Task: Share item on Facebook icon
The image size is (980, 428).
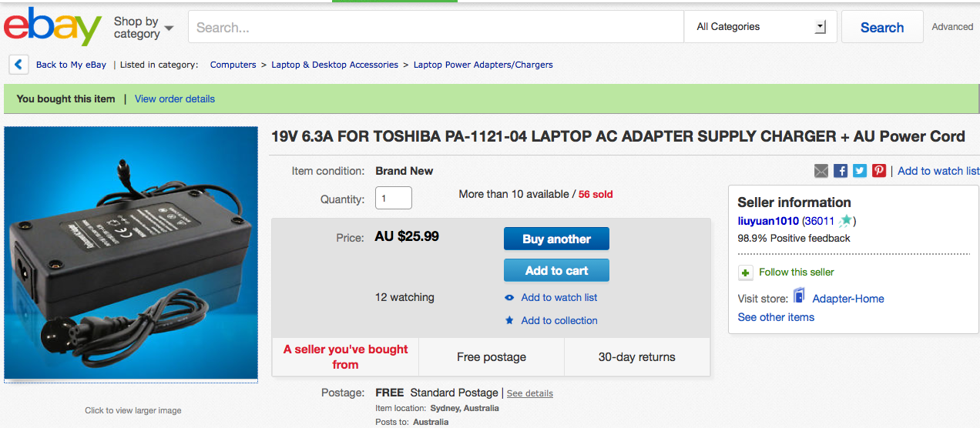Action: click(841, 171)
